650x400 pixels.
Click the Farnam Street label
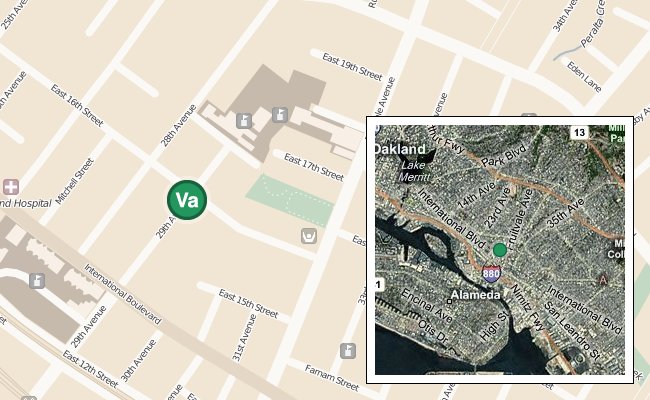pos(332,378)
